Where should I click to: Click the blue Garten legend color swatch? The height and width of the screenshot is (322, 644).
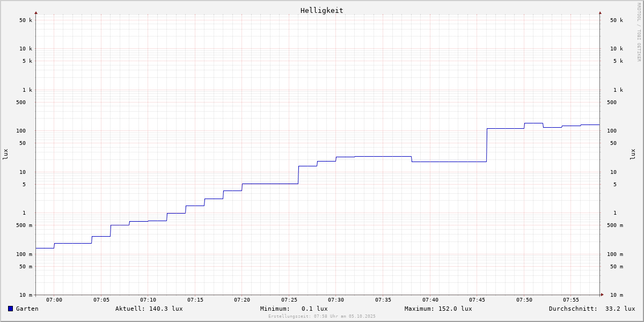tap(10, 309)
